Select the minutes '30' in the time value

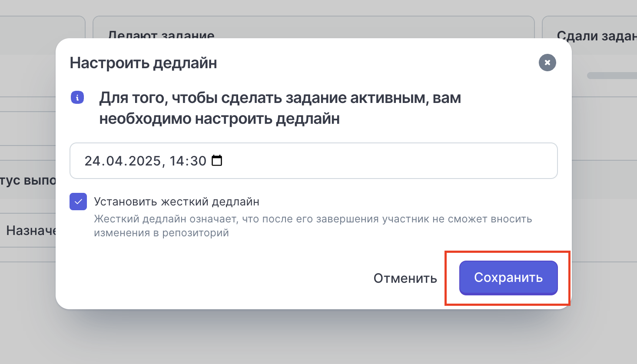[x=198, y=161]
